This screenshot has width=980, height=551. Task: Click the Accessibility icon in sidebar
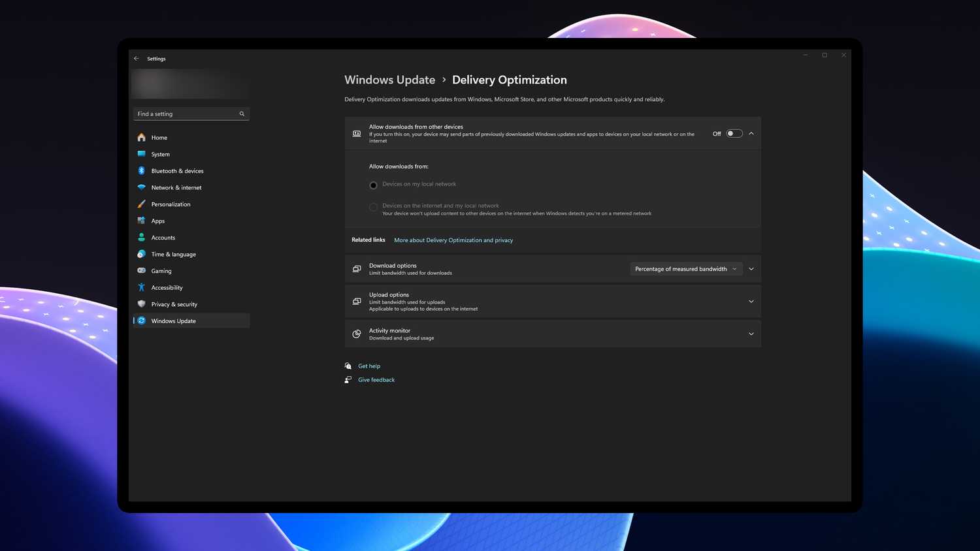pos(141,287)
